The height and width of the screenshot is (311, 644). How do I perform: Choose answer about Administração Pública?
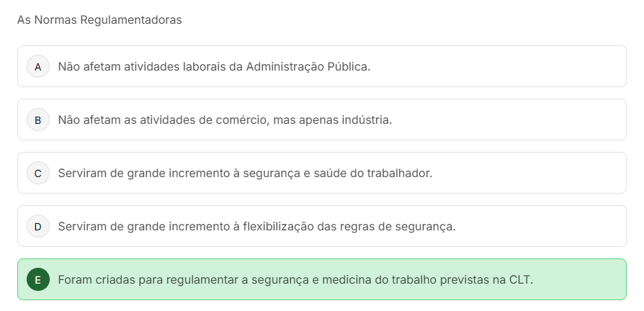pyautogui.click(x=214, y=66)
